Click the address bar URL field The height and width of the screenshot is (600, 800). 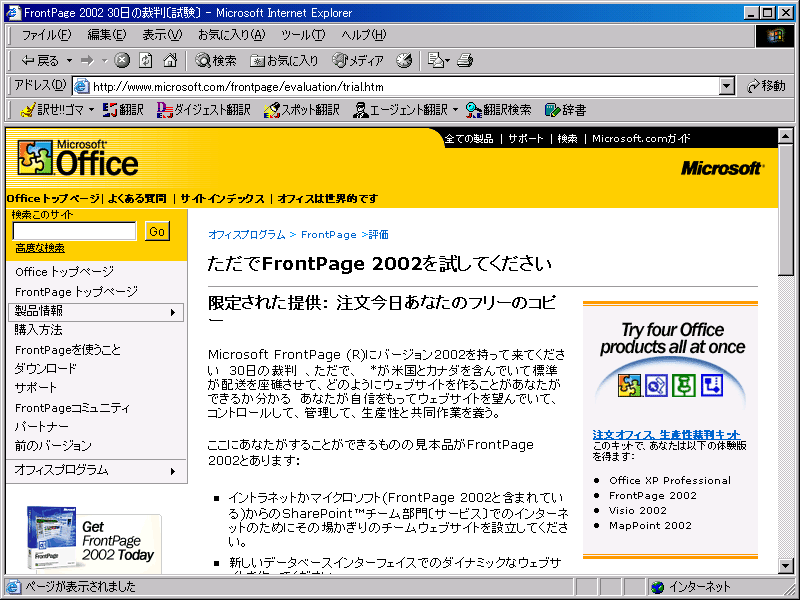tap(395, 86)
